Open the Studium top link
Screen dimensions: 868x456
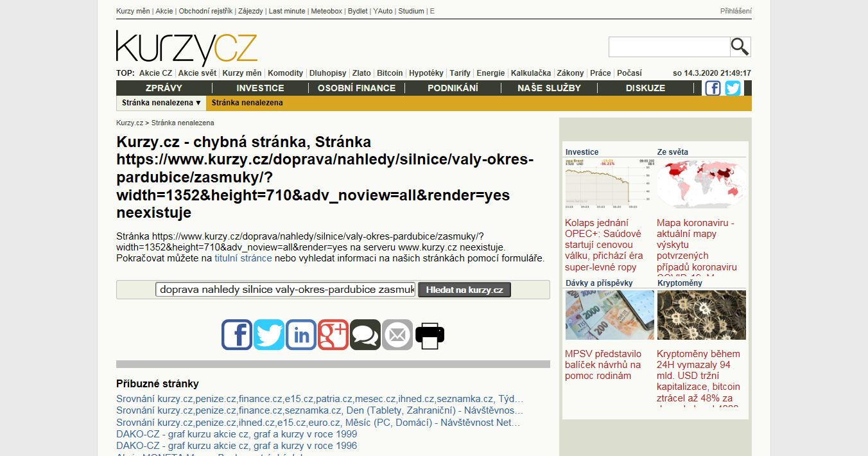point(411,11)
